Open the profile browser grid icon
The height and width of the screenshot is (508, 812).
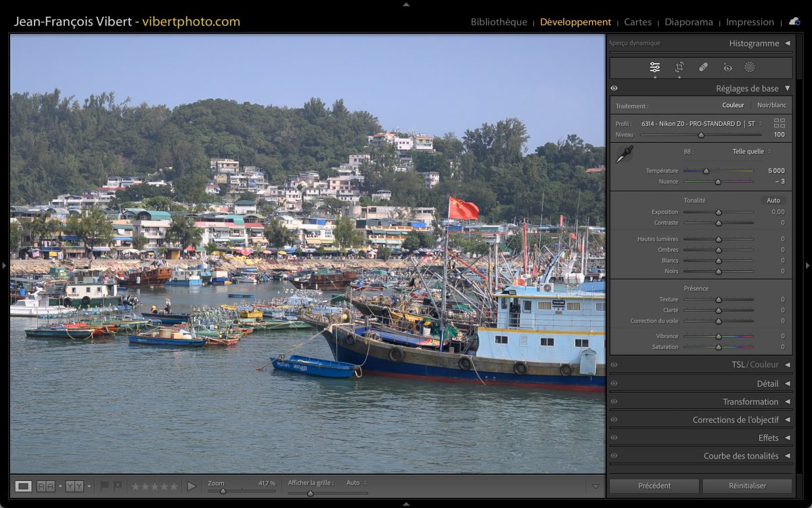click(x=780, y=123)
